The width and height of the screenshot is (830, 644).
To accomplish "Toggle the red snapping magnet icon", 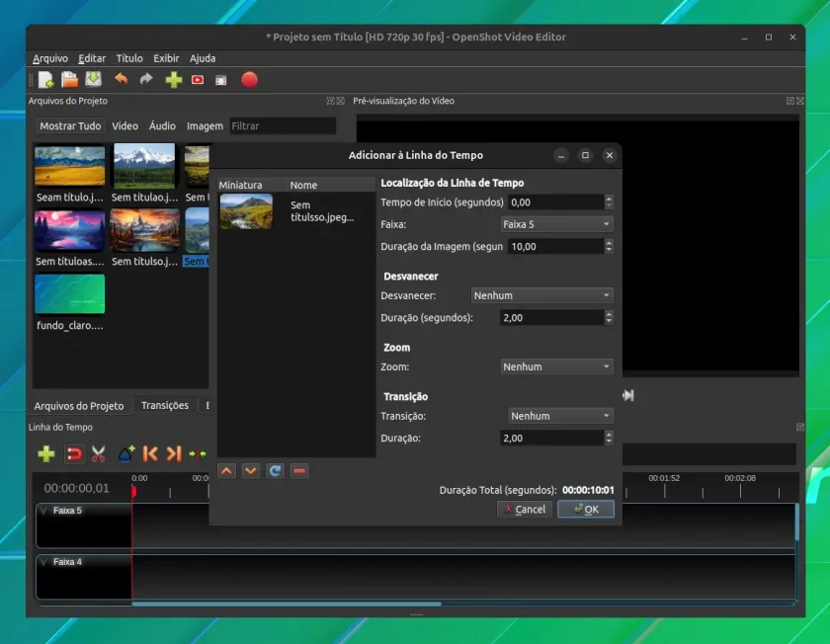I will point(73,454).
